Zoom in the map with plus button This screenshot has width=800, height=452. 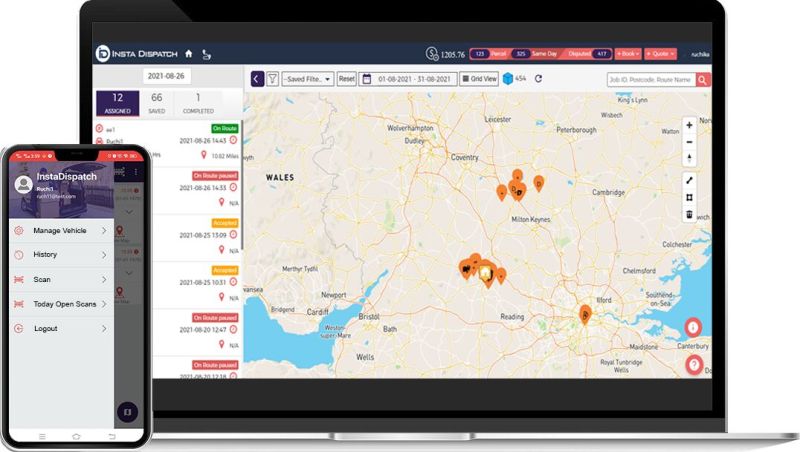tap(689, 125)
